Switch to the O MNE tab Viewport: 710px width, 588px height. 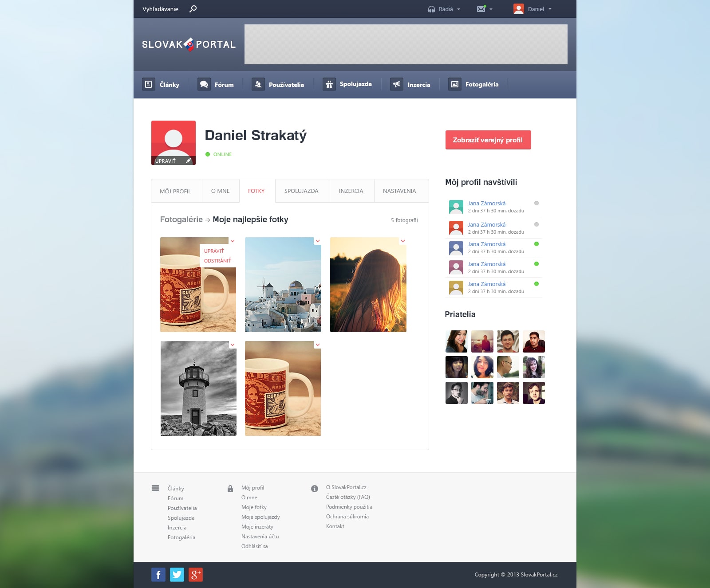(221, 191)
